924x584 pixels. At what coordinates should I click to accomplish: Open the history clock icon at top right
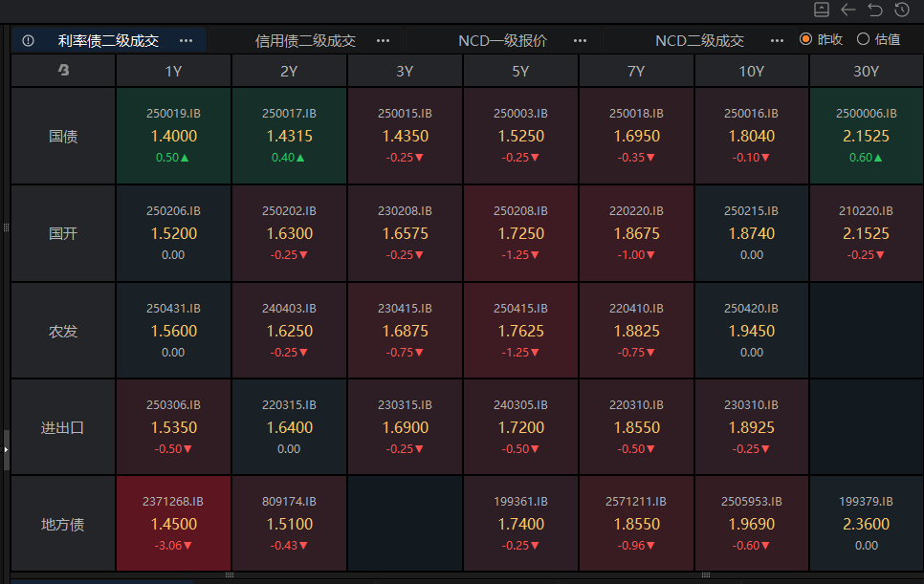pyautogui.click(x=902, y=10)
